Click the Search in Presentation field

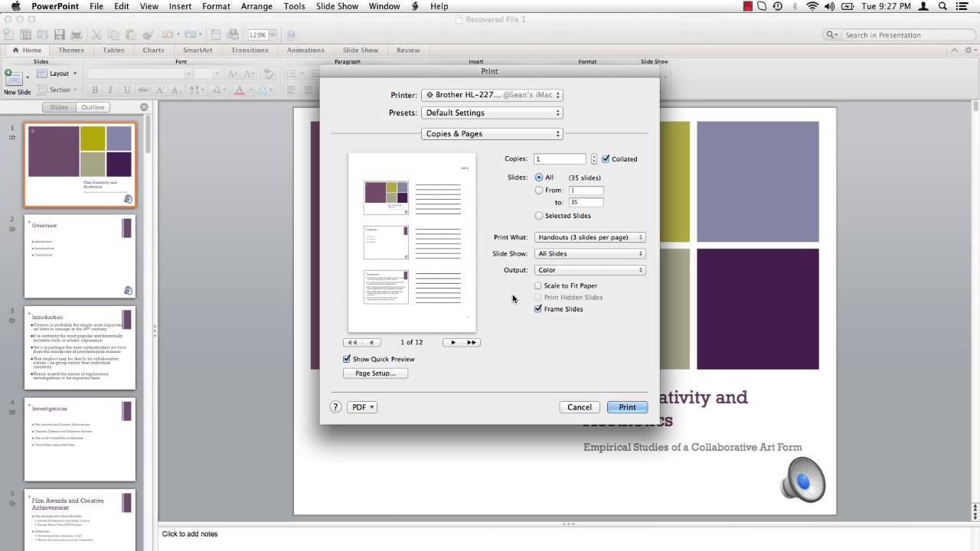[x=900, y=35]
